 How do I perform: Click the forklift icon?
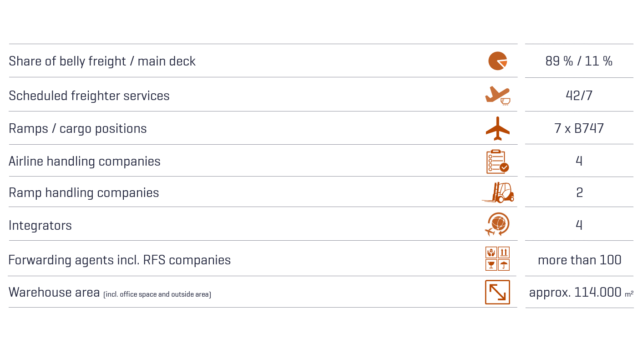point(498,192)
